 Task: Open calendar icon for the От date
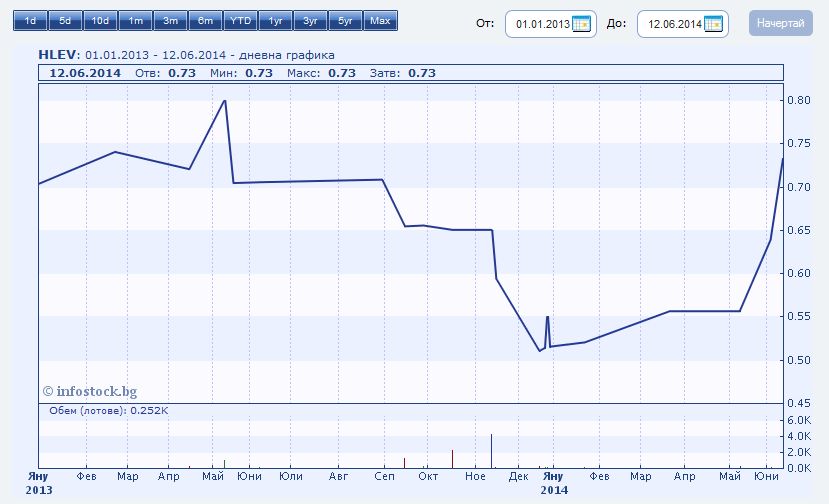click(581, 24)
